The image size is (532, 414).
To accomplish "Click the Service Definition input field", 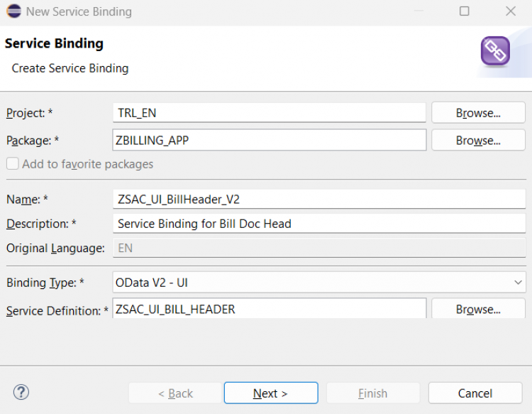I will point(270,310).
